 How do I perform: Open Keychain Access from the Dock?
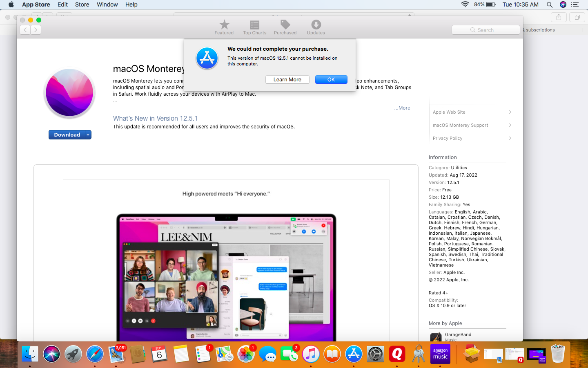[419, 354]
